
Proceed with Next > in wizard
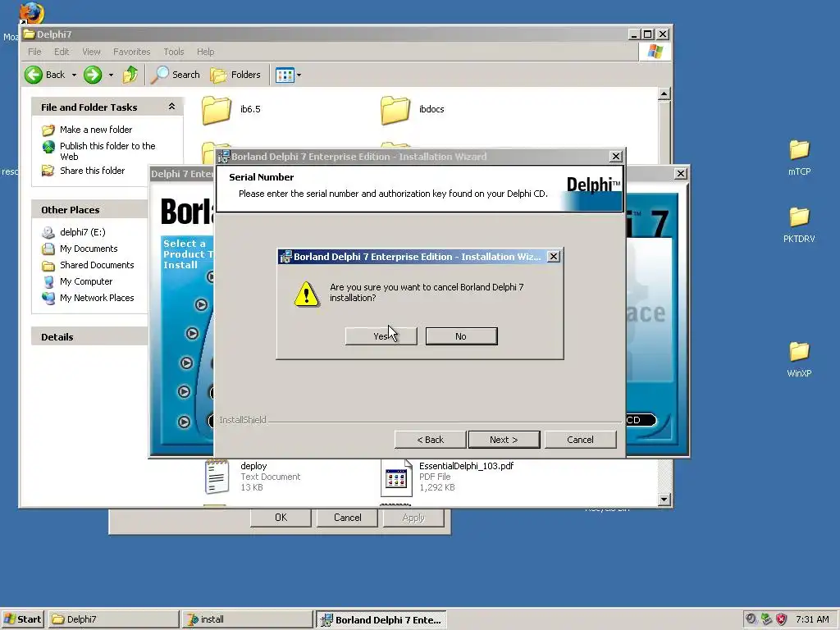coord(504,440)
